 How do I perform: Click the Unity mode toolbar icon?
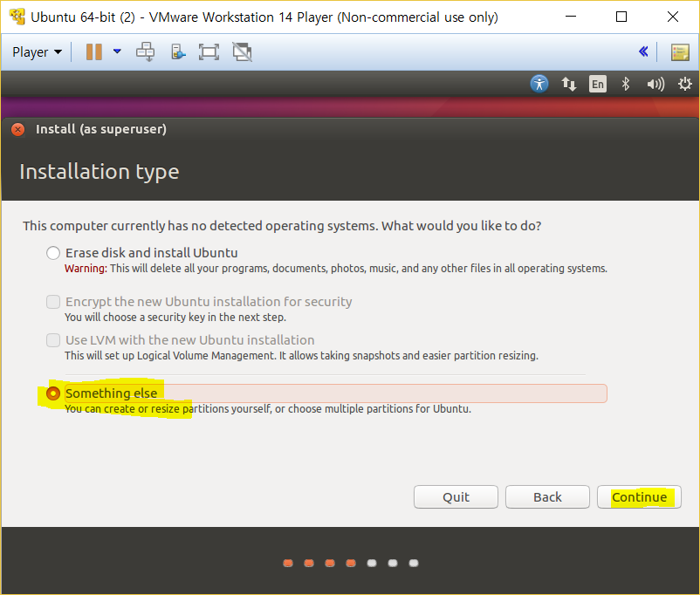(x=242, y=51)
